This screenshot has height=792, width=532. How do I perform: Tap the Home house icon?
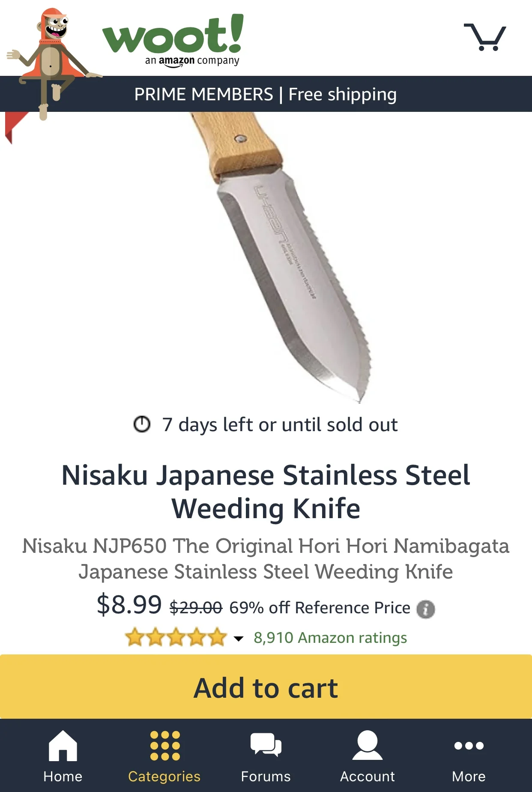[x=63, y=746]
